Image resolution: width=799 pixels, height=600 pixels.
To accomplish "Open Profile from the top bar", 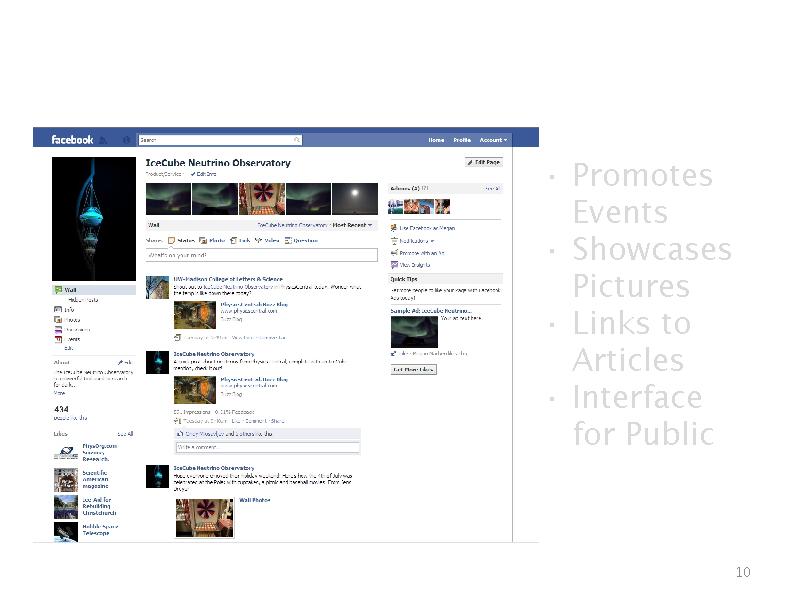I will 462,140.
